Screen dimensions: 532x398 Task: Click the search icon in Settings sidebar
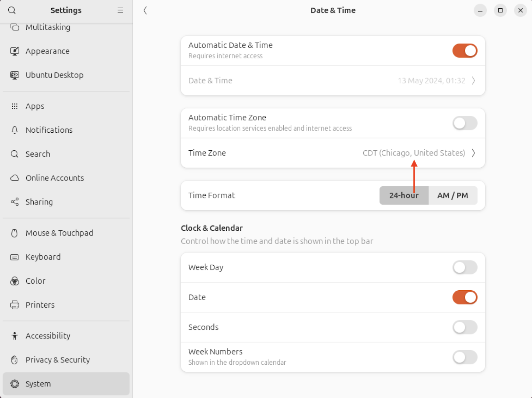[x=12, y=10]
